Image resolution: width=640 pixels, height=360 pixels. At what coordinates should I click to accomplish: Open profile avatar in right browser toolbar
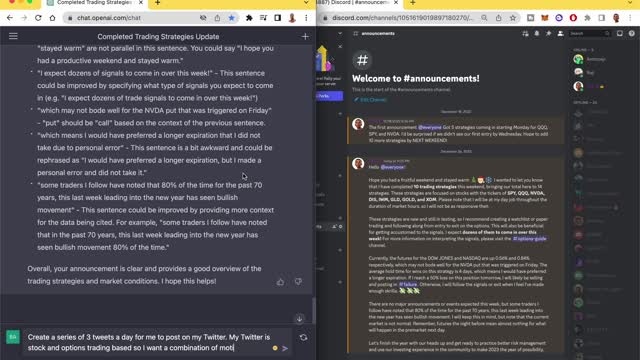click(616, 18)
